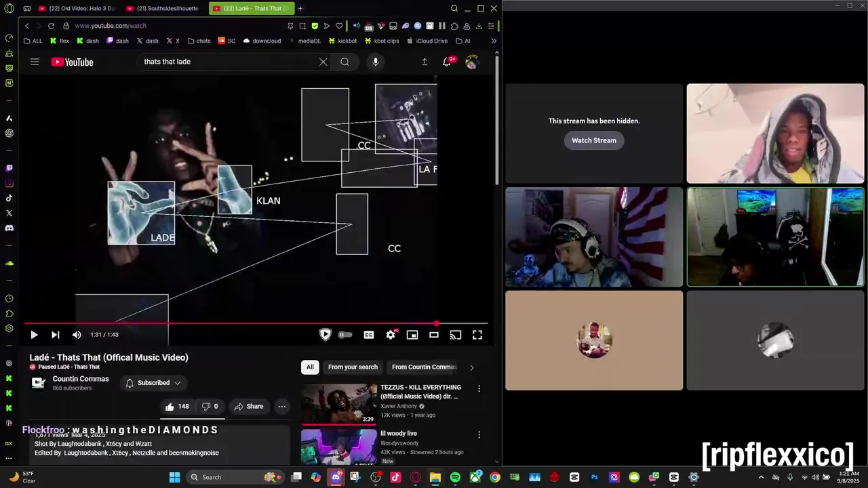868x488 pixels.
Task: Open YouTube notifications bell
Action: pos(447,62)
